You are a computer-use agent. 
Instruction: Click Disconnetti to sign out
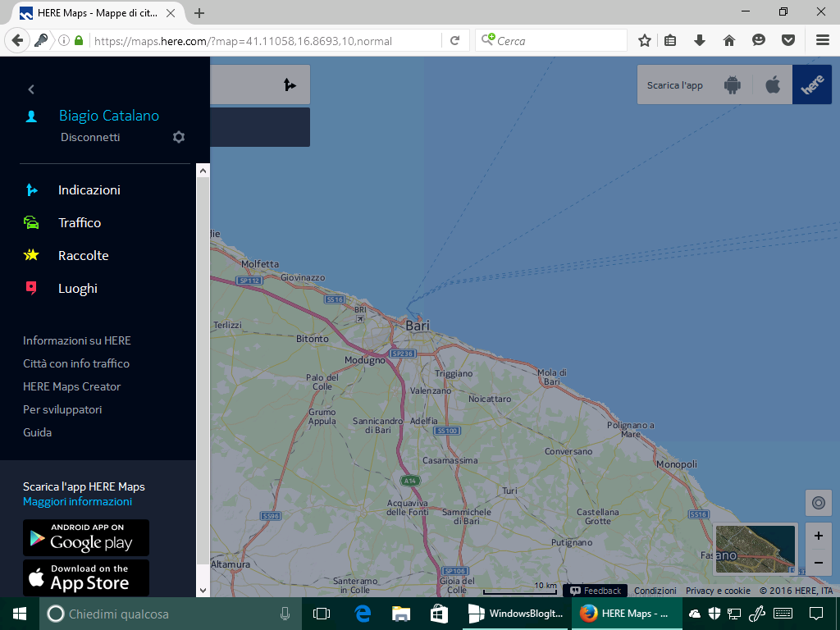tap(90, 137)
